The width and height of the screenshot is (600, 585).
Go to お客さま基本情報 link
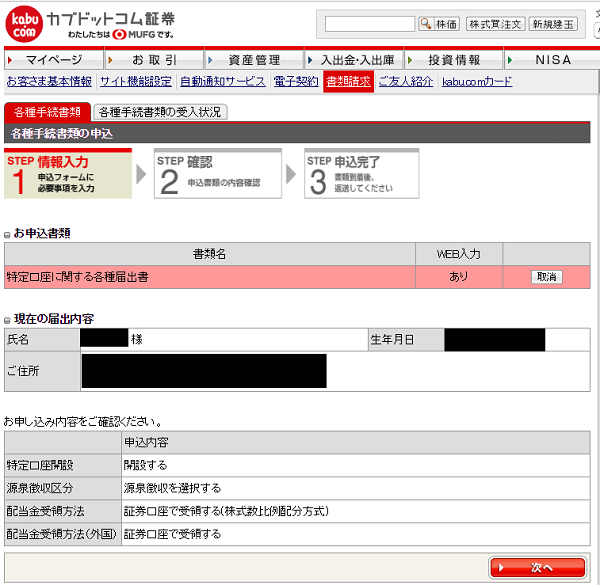[x=49, y=81]
